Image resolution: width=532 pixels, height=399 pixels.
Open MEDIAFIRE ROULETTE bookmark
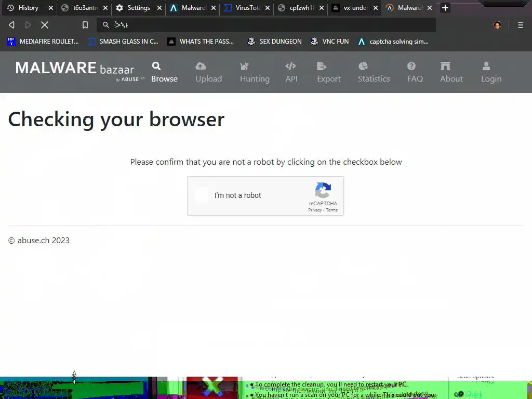(x=43, y=42)
